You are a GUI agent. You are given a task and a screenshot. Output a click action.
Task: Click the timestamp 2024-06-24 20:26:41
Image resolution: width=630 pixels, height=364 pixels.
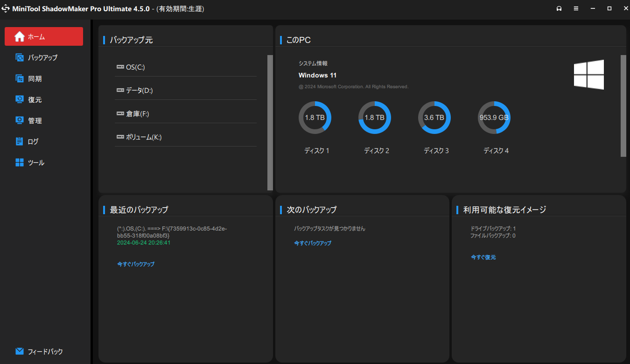pos(144,243)
